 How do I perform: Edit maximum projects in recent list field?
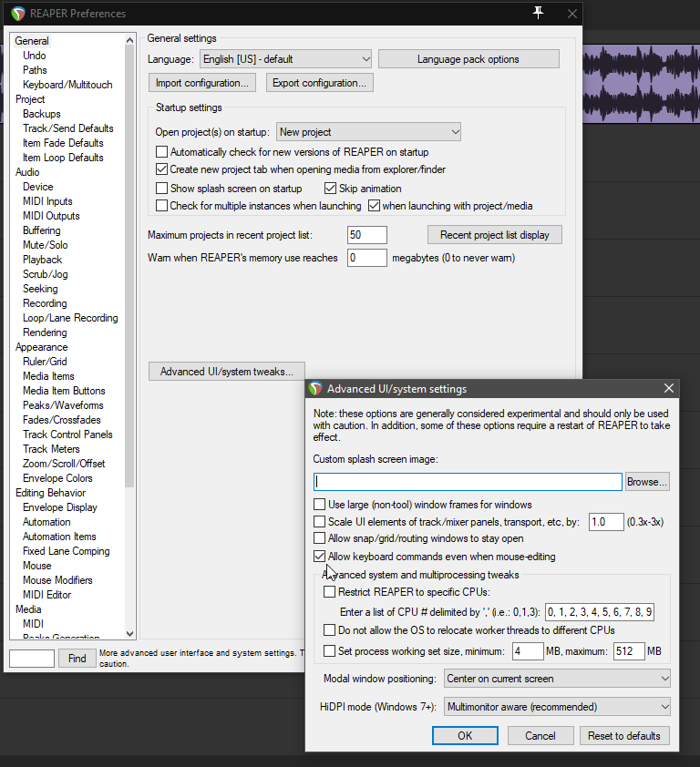pos(367,235)
